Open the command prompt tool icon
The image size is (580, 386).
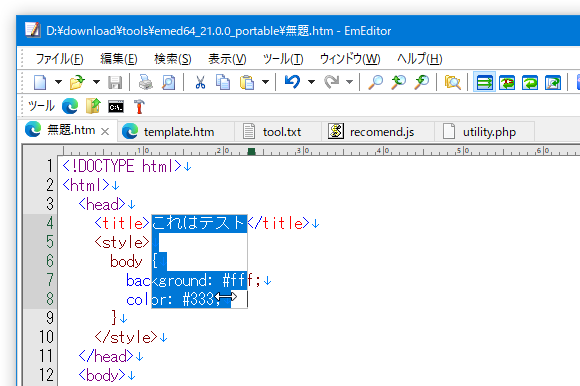pyautogui.click(x=116, y=107)
